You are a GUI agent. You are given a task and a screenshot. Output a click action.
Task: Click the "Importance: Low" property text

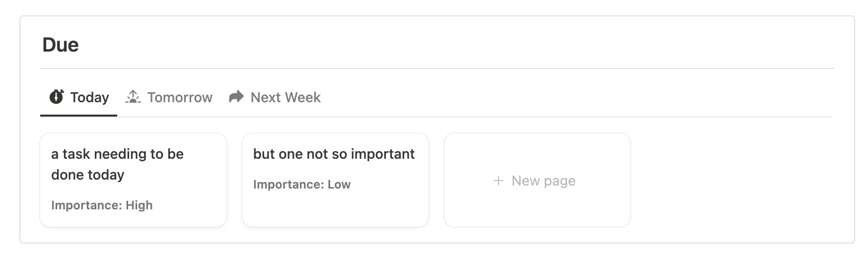click(302, 185)
